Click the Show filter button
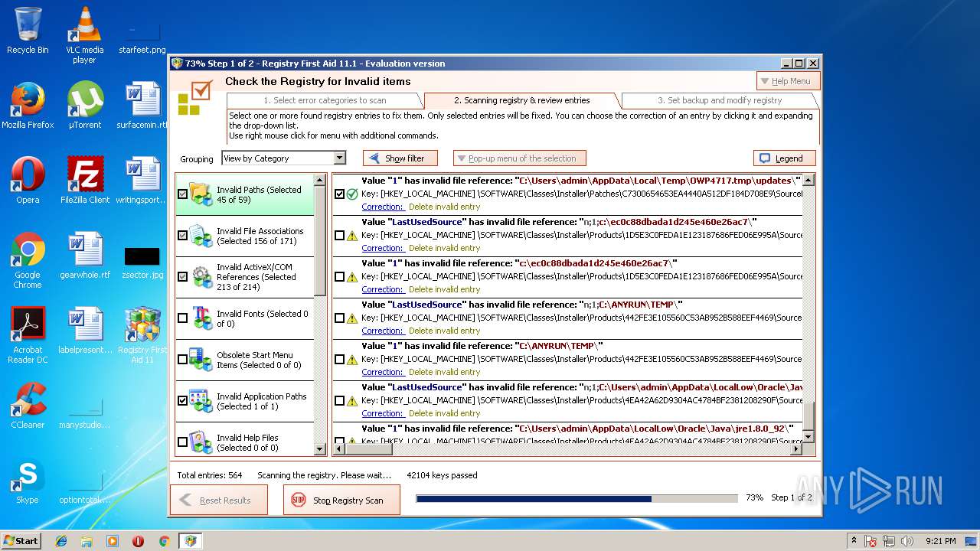Screen dimensions: 980x551 [x=400, y=158]
